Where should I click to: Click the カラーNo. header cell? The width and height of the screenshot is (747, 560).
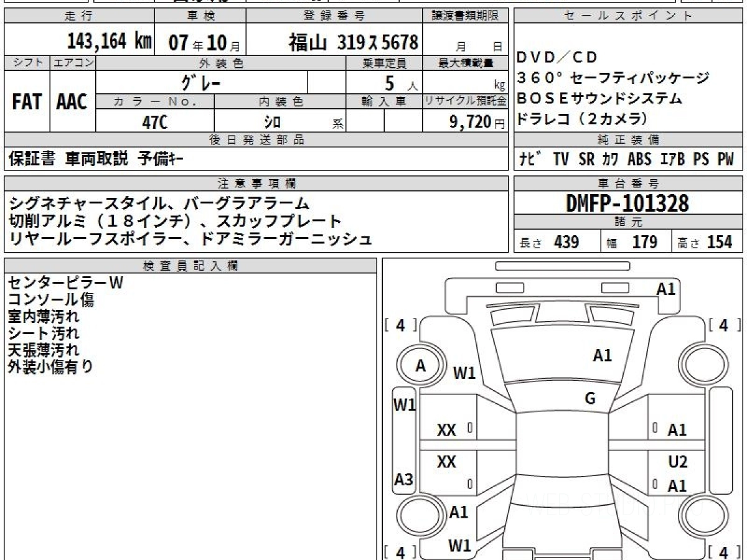(x=155, y=101)
